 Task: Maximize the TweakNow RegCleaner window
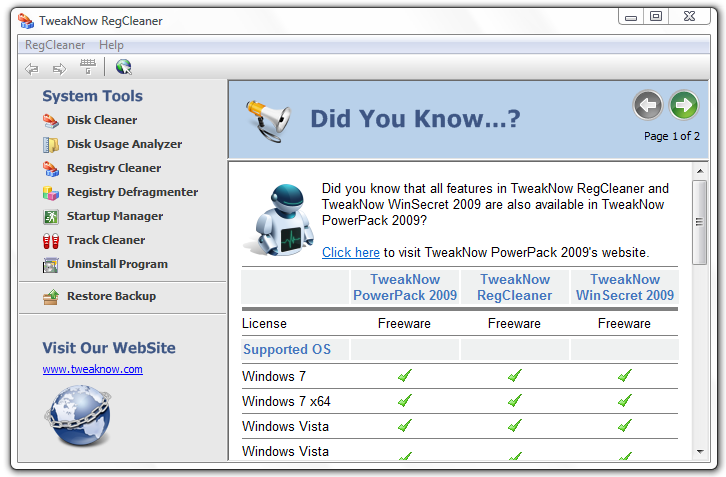(x=656, y=17)
